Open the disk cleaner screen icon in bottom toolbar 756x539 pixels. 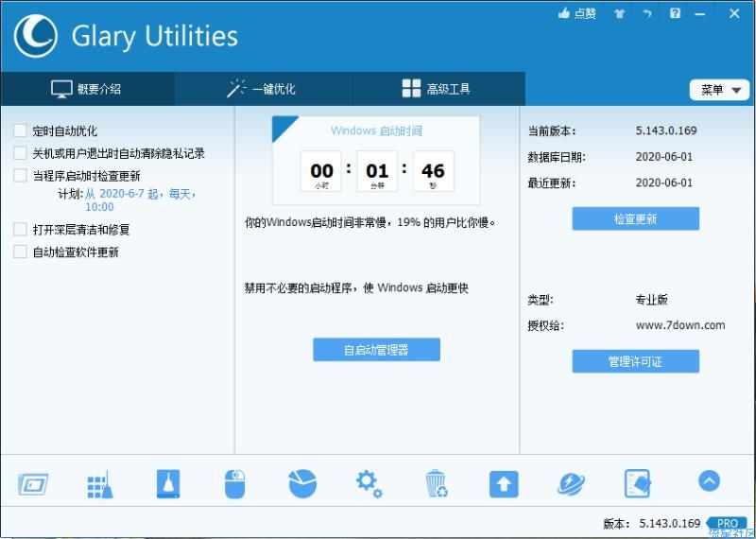33,484
